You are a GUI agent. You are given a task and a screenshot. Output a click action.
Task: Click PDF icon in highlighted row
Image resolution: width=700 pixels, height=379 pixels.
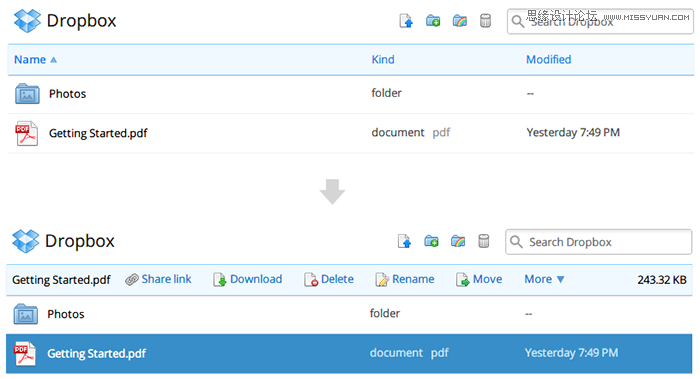[25, 354]
